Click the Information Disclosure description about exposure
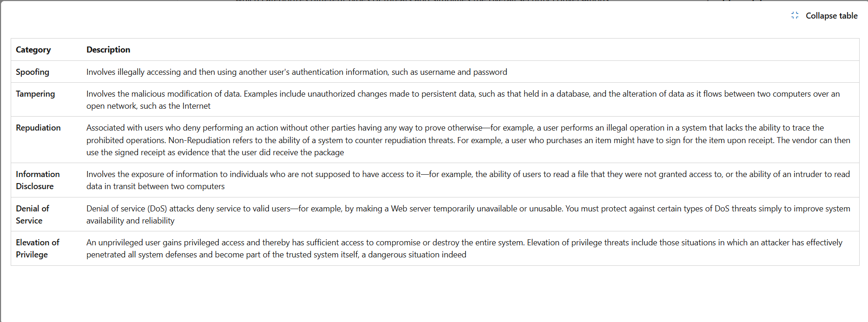868x322 pixels. [x=468, y=180]
